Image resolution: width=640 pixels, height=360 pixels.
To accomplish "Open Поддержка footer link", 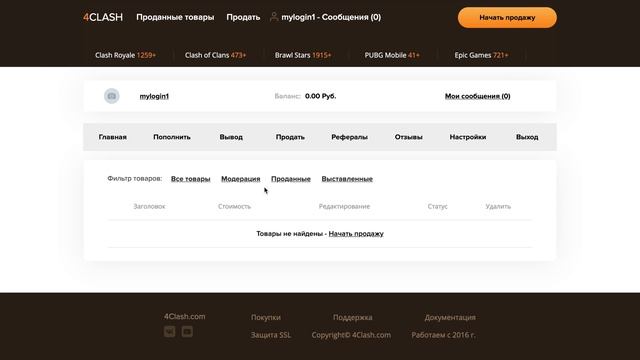I will [353, 317].
